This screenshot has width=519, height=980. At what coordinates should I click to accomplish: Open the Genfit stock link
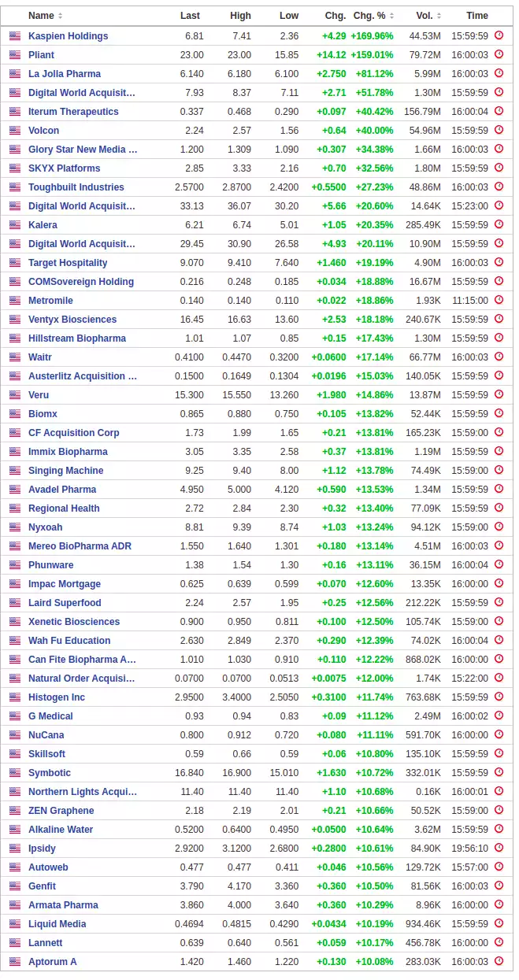click(x=43, y=886)
